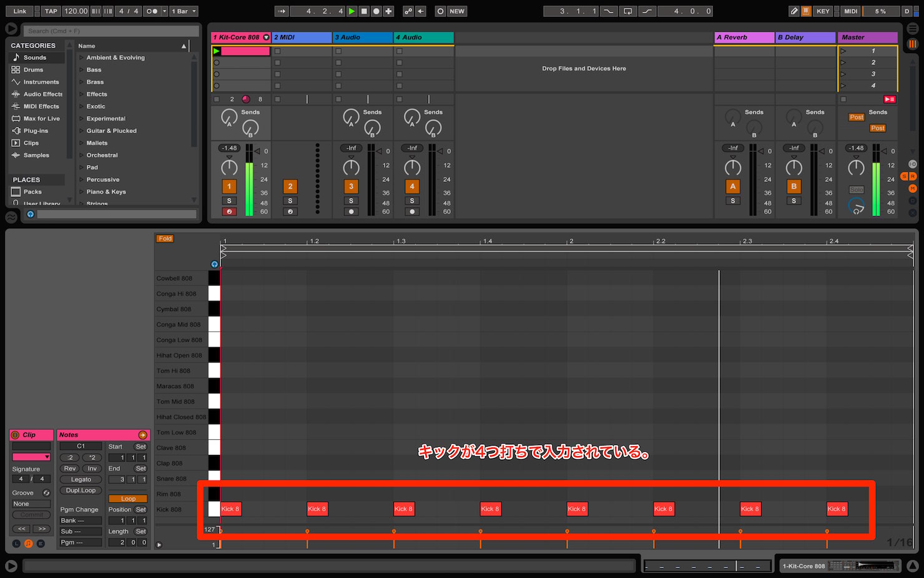Select Drums in browser categories
Viewport: 924px width, 578px height.
pos(33,70)
